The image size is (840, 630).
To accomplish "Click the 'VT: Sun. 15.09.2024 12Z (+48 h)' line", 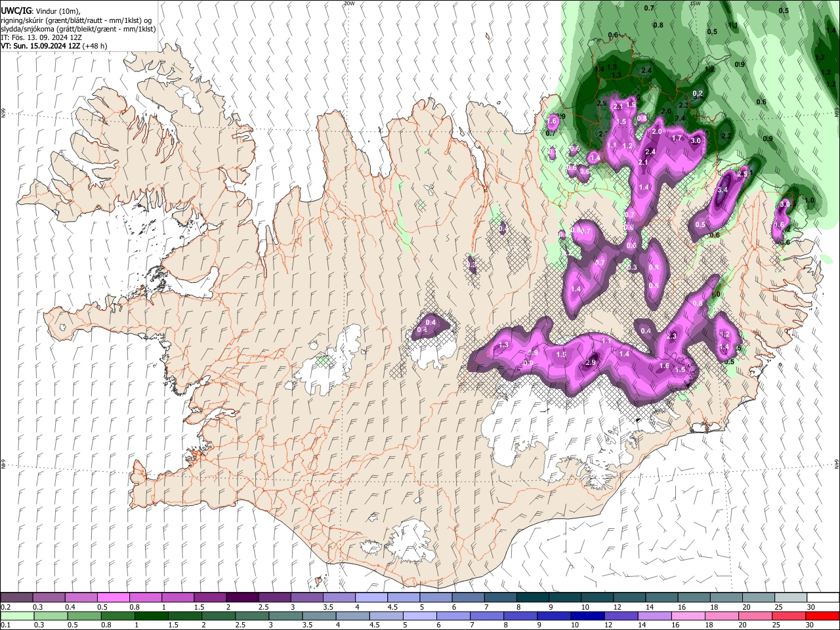I will (x=53, y=46).
